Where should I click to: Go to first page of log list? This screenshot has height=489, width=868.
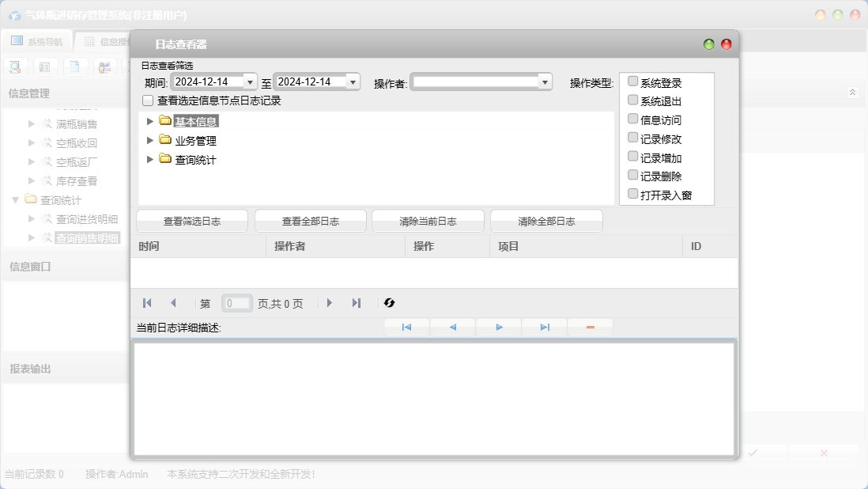[x=147, y=303]
